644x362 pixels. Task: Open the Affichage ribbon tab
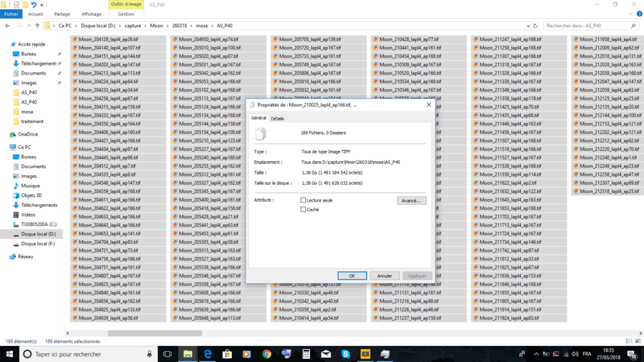click(91, 14)
